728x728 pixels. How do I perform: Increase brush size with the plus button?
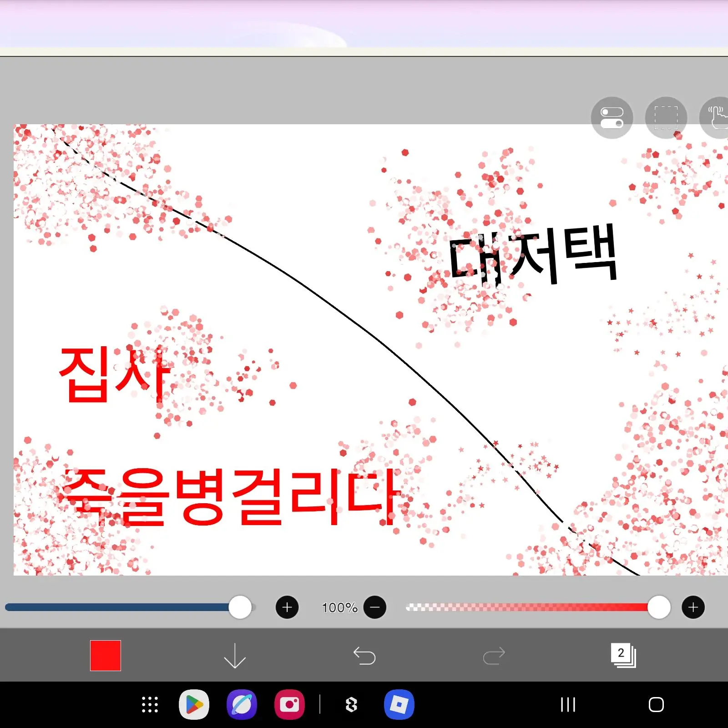point(287,607)
